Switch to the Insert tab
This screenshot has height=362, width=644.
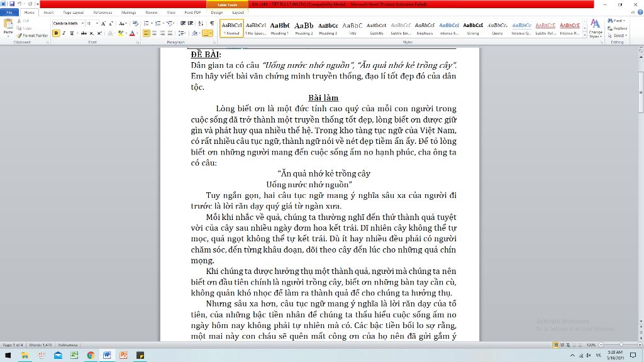48,13
